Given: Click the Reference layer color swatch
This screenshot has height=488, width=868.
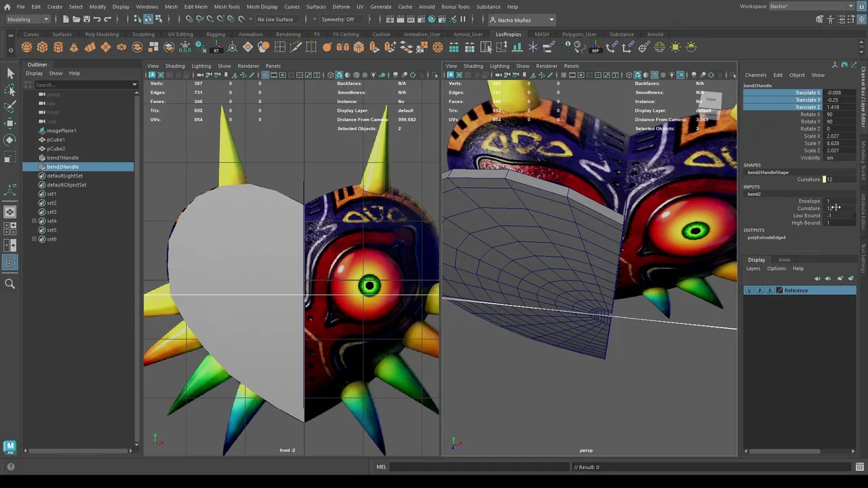Looking at the screenshot, I should 779,290.
